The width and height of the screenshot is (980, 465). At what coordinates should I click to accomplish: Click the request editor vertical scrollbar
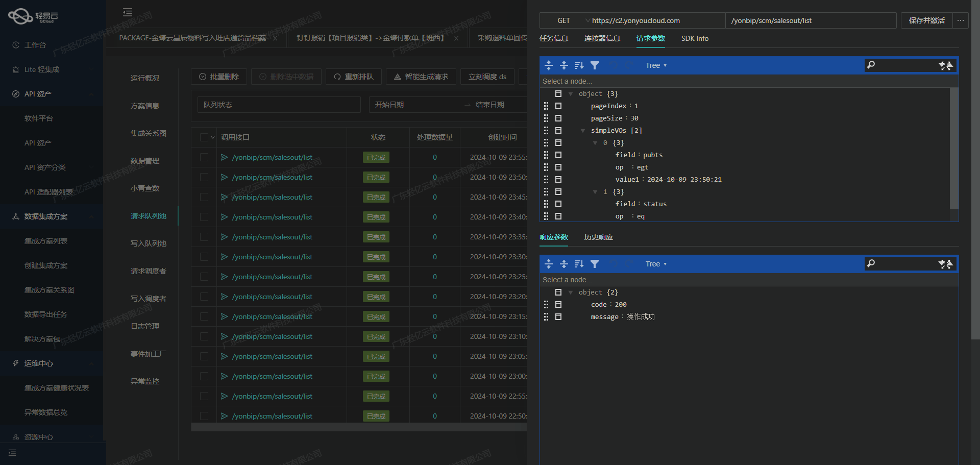(x=954, y=148)
